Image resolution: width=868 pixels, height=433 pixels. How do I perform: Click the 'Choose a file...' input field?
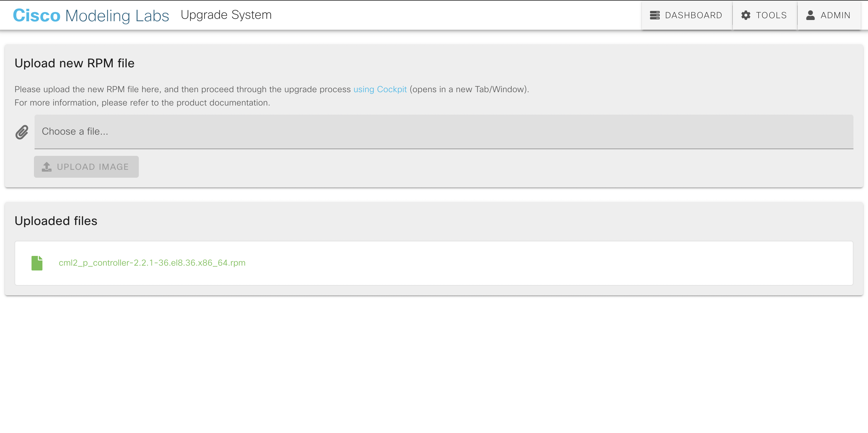pos(443,132)
